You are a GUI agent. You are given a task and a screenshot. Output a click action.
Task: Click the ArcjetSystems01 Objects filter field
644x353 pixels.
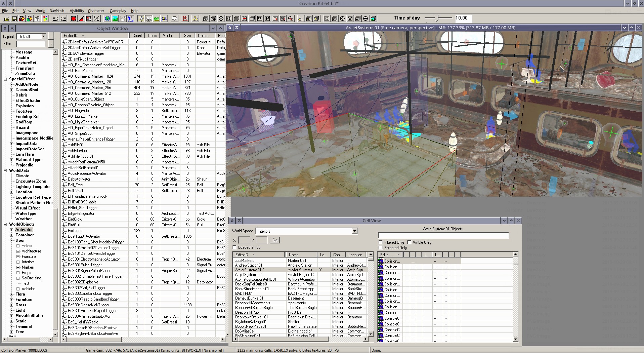pos(443,235)
